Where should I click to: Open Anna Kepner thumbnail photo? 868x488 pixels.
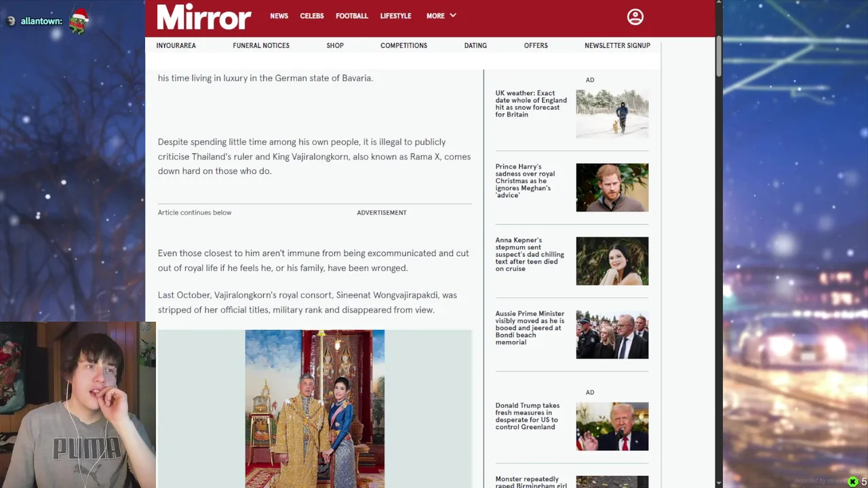tap(612, 261)
